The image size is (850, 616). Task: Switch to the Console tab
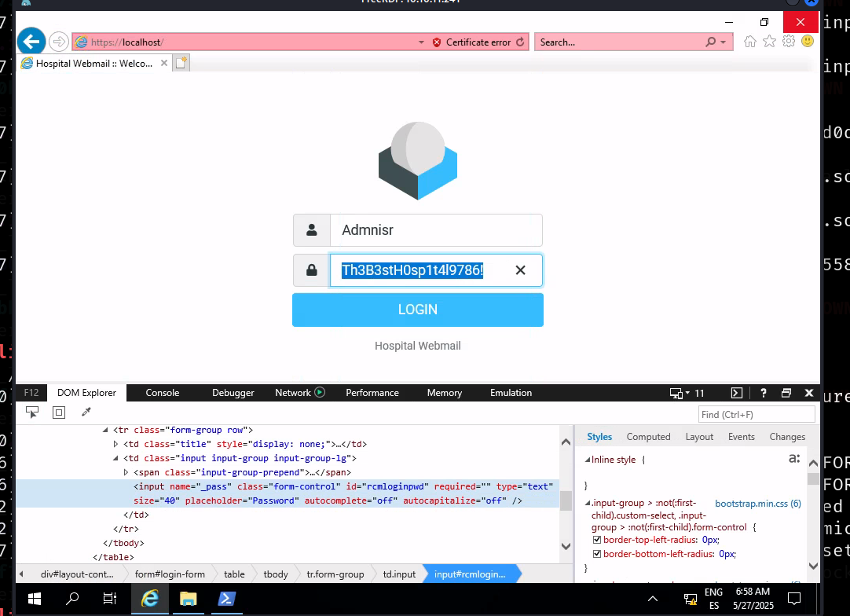(x=162, y=393)
